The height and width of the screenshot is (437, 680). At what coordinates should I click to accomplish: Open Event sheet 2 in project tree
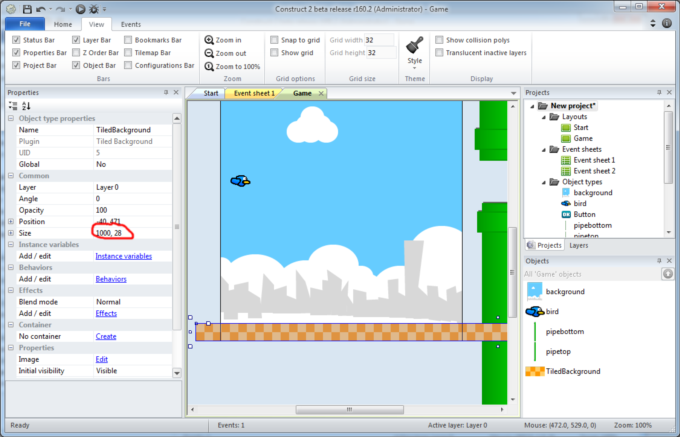tap(594, 171)
